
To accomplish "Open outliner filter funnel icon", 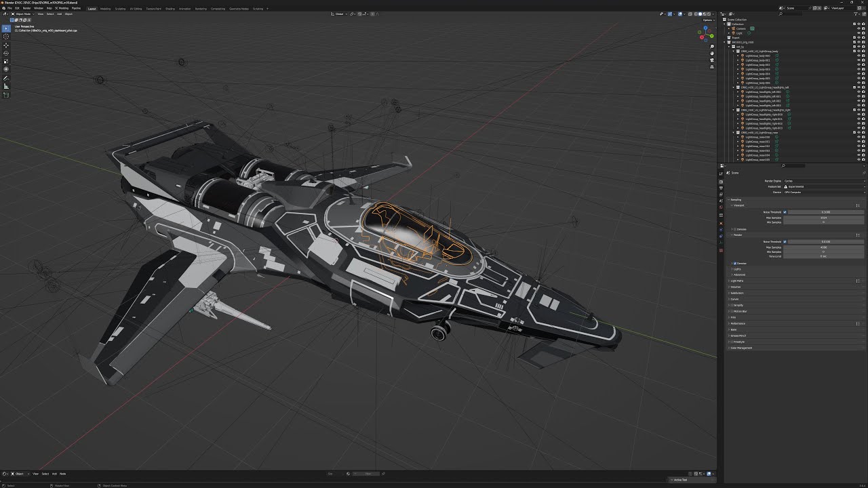I will click(856, 14).
